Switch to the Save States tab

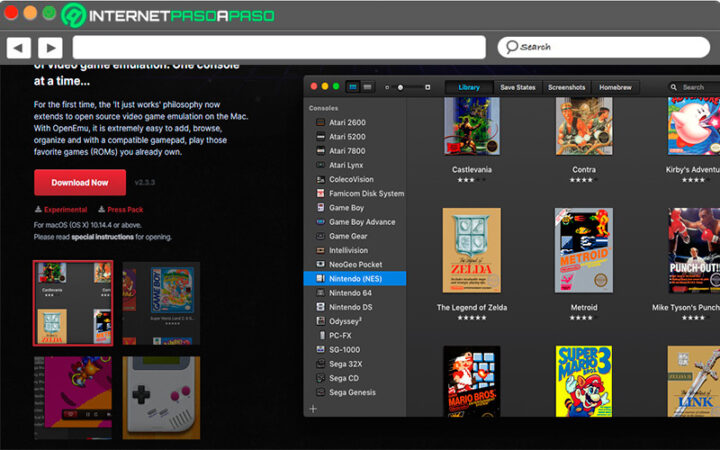point(517,88)
